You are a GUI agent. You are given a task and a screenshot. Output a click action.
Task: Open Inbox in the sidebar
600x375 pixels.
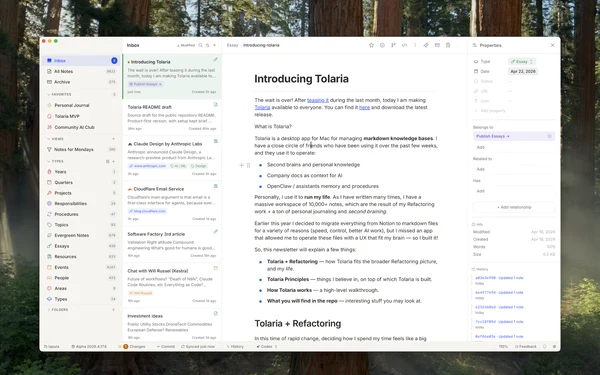tap(82, 60)
